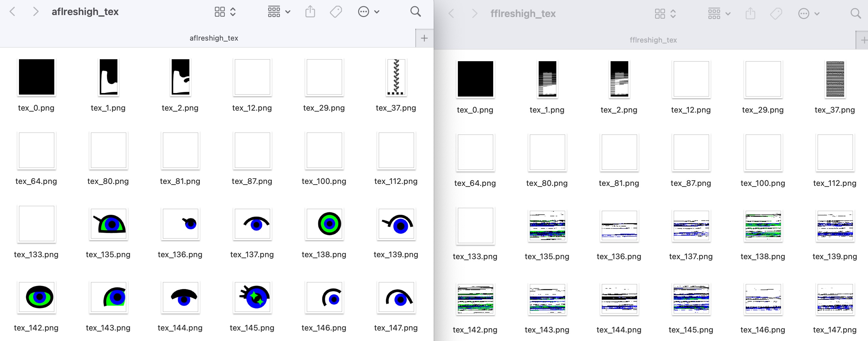Go forward in the aflreshigh_tex window
Viewport: 868px width, 341px height.
pyautogui.click(x=35, y=12)
